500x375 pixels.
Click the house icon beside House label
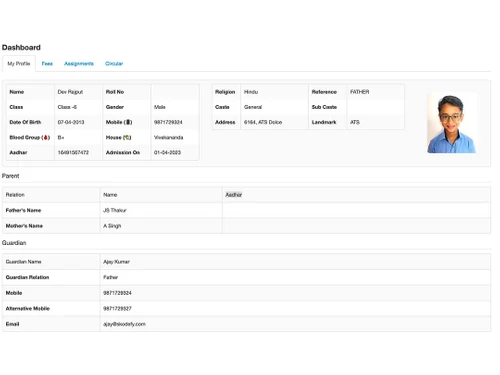pos(127,137)
